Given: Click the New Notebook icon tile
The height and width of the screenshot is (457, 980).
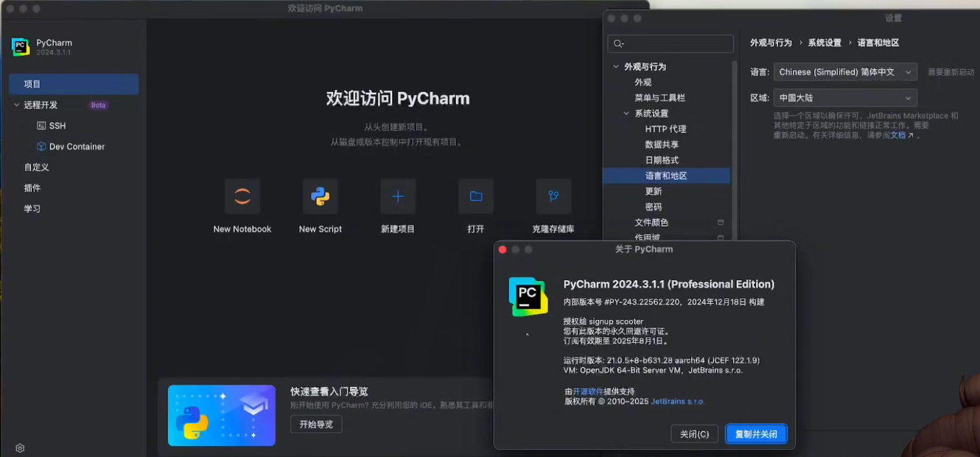Looking at the screenshot, I should (242, 197).
